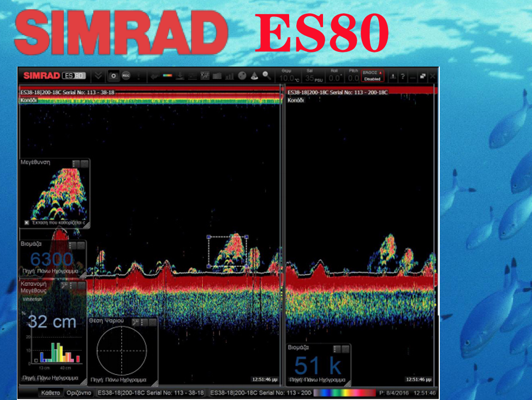The width and height of the screenshot is (532, 400).
Task: Open options menu of Μεγέθυνση panel
Action: 76,164
